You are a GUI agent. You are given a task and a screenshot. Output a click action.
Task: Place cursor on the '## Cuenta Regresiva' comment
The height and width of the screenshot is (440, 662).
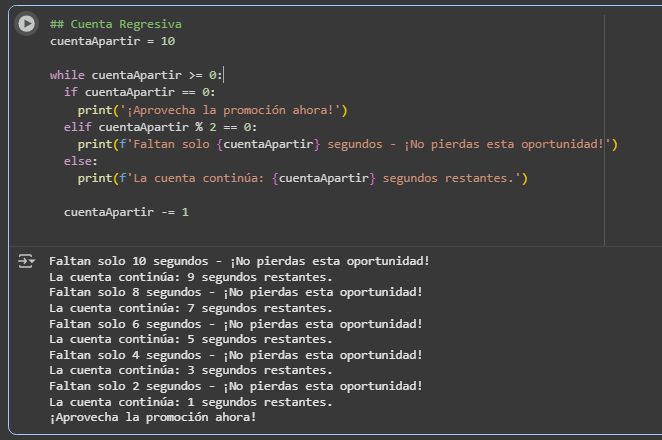coord(115,24)
